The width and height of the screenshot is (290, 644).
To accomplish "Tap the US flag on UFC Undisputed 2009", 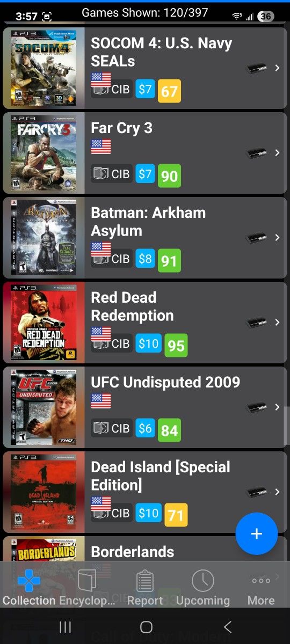I will tap(101, 401).
